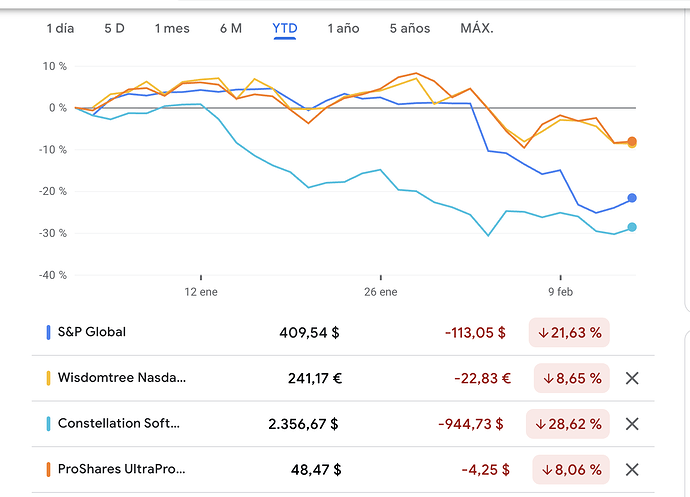The image size is (690, 497).
Task: Open ProShares UltraPro stock entry
Action: click(x=121, y=469)
